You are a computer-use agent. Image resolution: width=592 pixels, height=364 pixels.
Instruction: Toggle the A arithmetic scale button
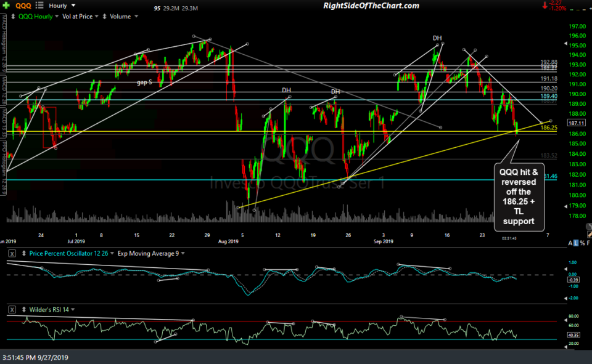point(570,243)
